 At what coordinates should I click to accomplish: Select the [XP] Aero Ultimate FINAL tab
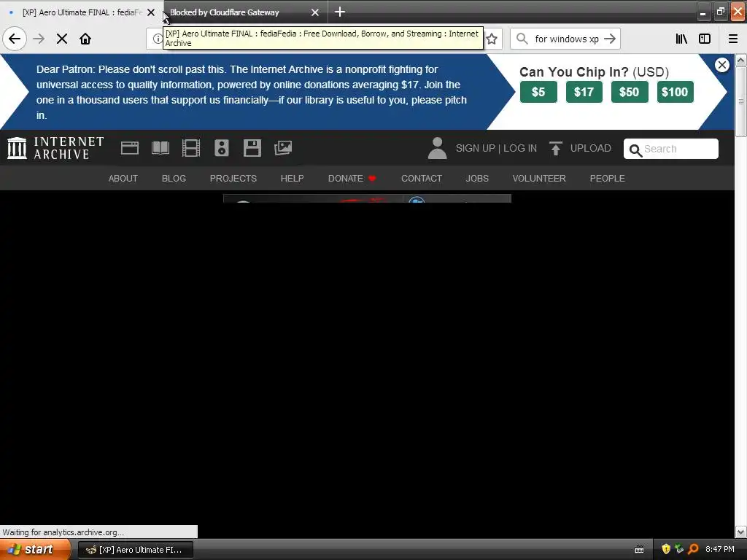[x=82, y=12]
